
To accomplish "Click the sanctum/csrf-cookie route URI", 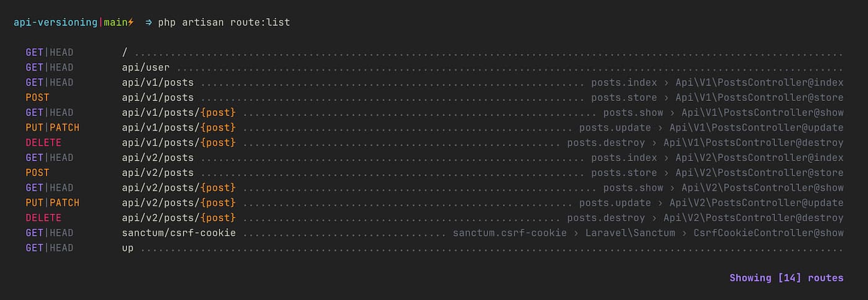I will point(179,232).
